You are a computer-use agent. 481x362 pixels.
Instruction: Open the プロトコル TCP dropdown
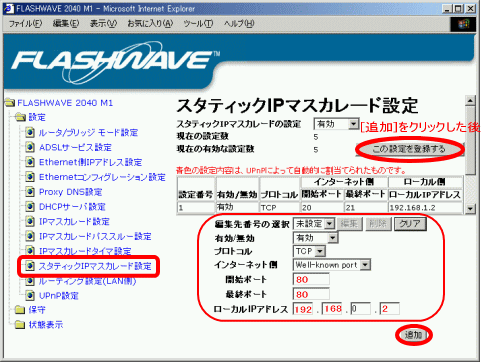point(309,251)
